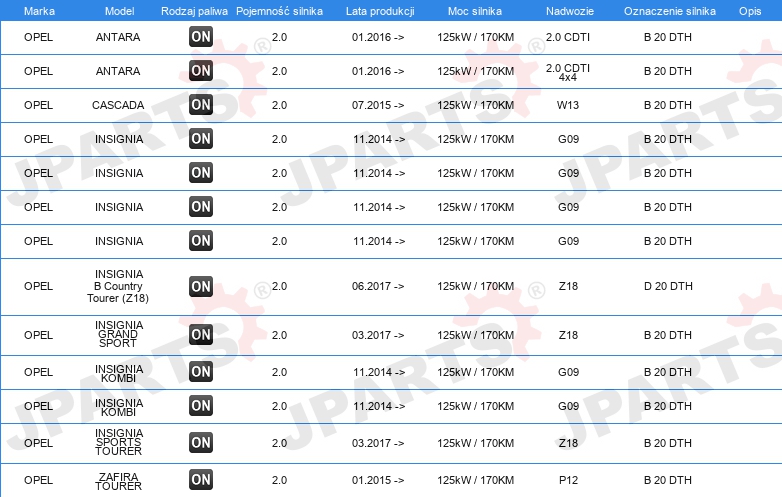Select the Opis column header
The width and height of the screenshot is (782, 497).
pyautogui.click(x=750, y=11)
